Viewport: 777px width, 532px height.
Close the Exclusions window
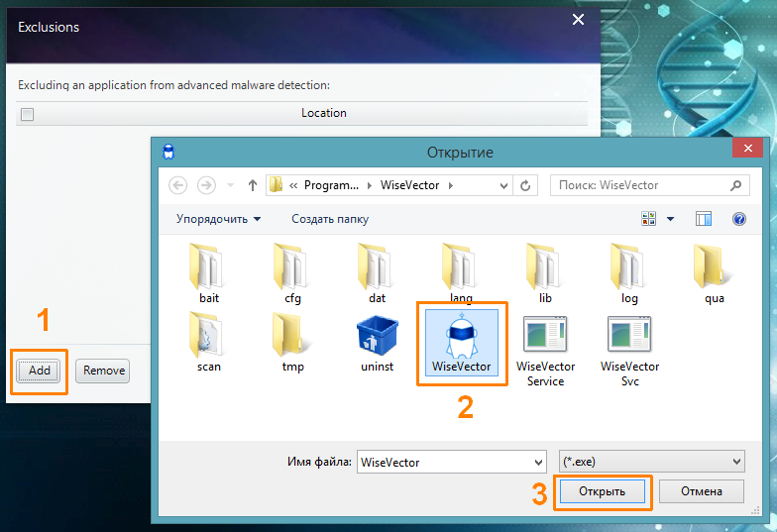tap(578, 20)
